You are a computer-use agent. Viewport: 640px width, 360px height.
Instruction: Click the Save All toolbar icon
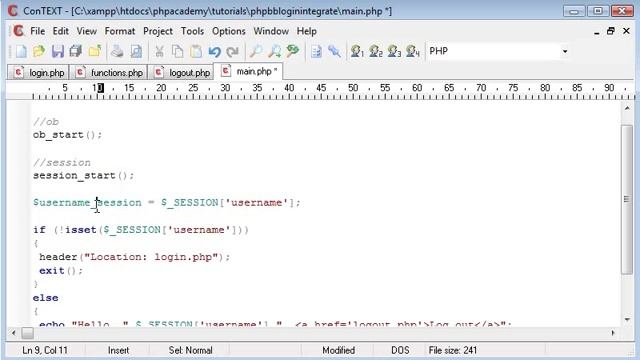(x=76, y=51)
